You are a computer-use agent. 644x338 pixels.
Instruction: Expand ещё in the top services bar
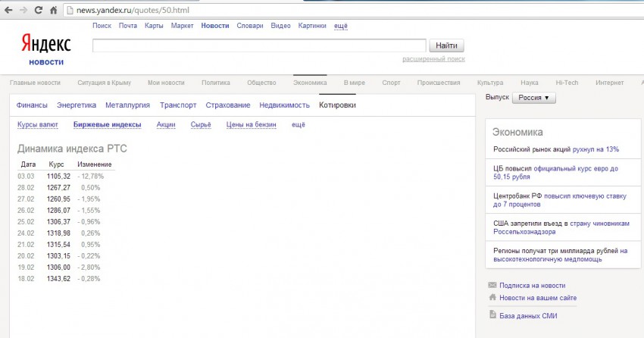click(x=340, y=26)
